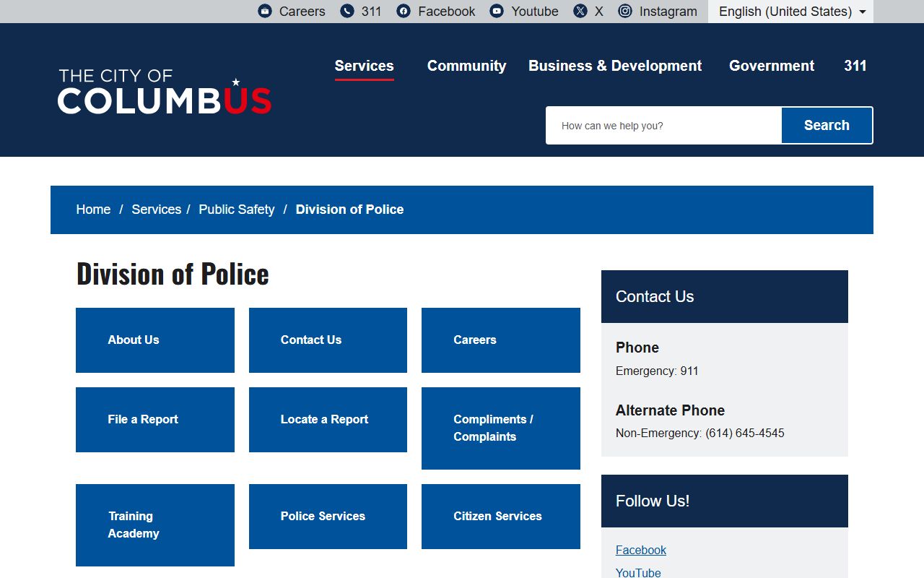This screenshot has height=578, width=924.
Task: Open the Training Academy tile
Action: (x=155, y=525)
